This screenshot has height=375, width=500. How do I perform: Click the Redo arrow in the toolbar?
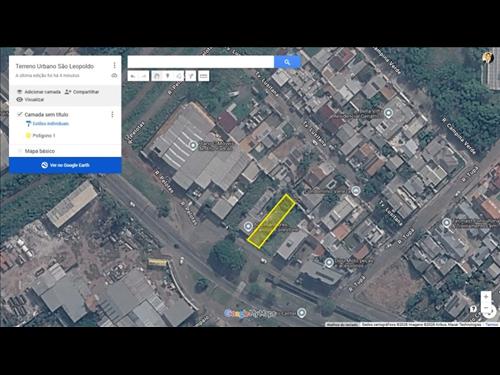point(144,76)
